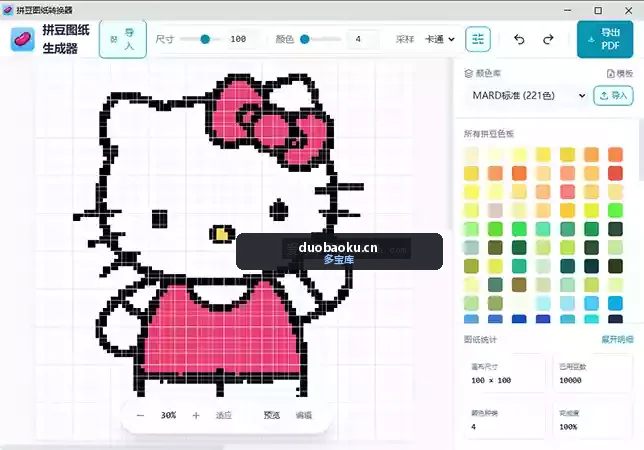
Task: Switch to 编辑 edit mode
Action: click(304, 416)
